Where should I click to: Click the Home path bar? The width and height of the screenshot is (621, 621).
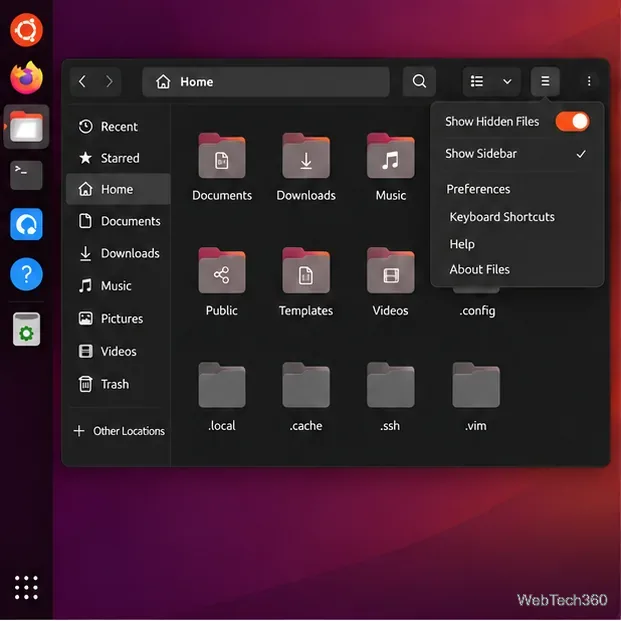coord(266,82)
